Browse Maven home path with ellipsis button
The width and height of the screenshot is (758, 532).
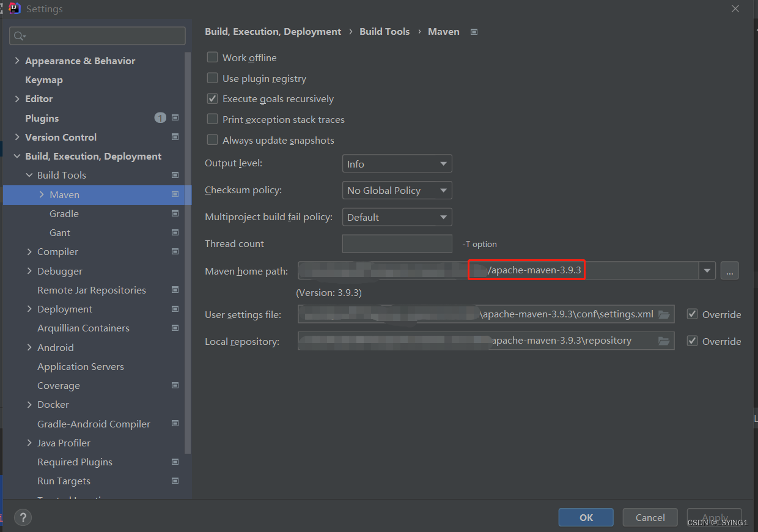pos(729,270)
